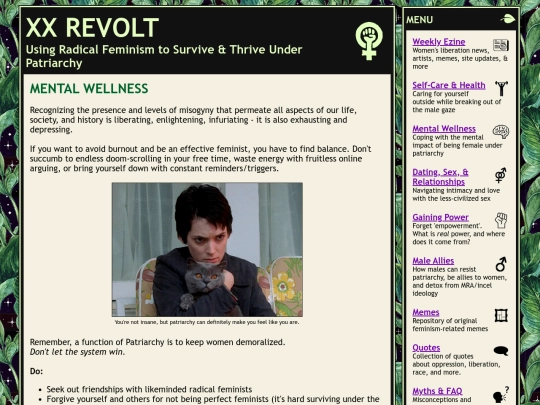Screen dimensions: 540x405
Task: Open the Quotes link
Action: pyautogui.click(x=426, y=348)
